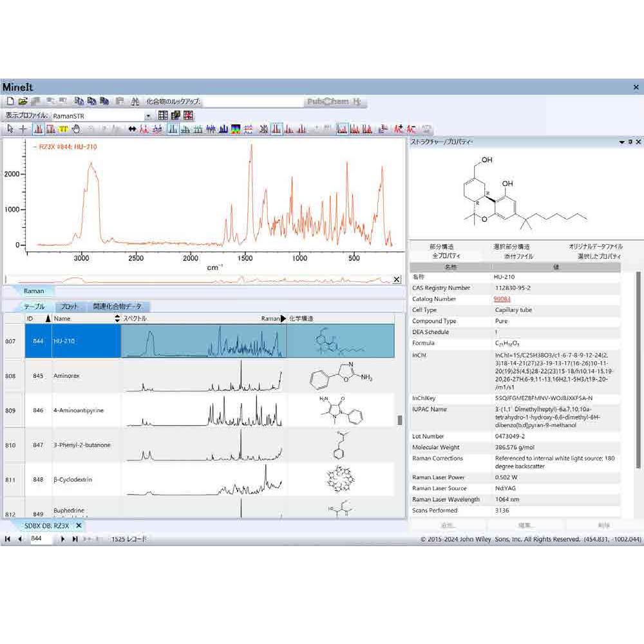
Task: Go to the next record
Action: coord(62,539)
